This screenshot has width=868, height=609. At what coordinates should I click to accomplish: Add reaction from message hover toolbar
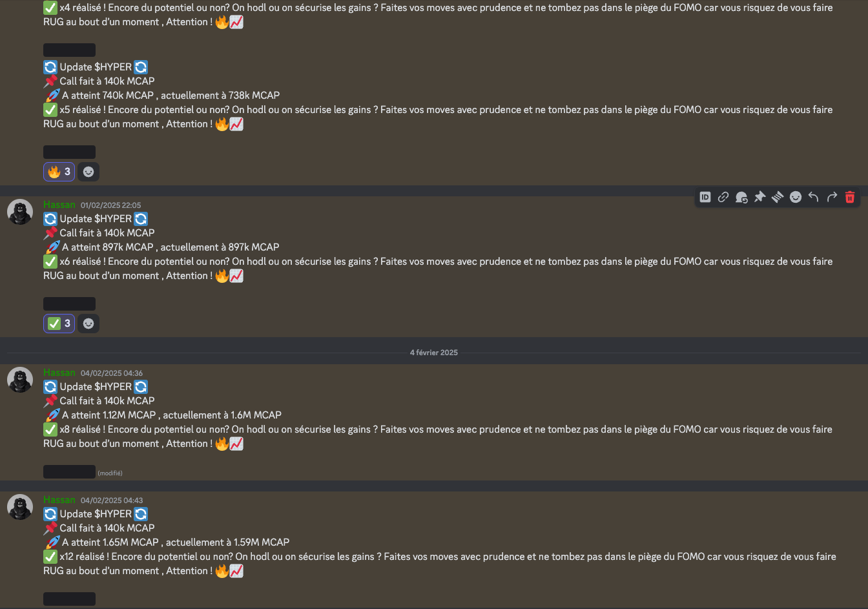796,197
